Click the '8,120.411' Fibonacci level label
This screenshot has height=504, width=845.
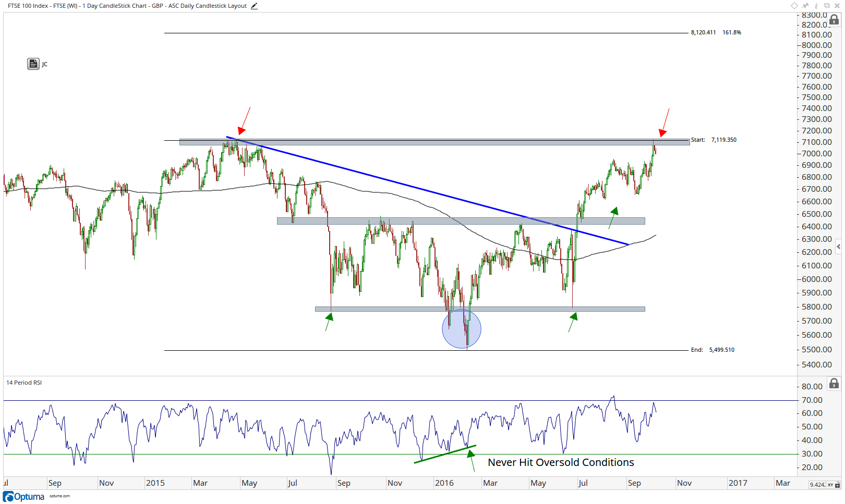703,32
